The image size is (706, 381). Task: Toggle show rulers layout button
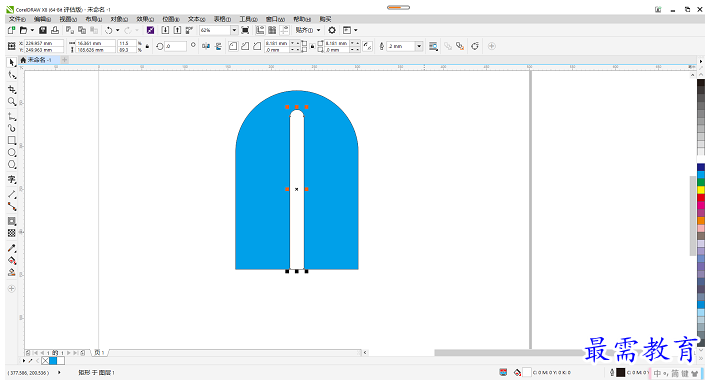click(x=260, y=30)
